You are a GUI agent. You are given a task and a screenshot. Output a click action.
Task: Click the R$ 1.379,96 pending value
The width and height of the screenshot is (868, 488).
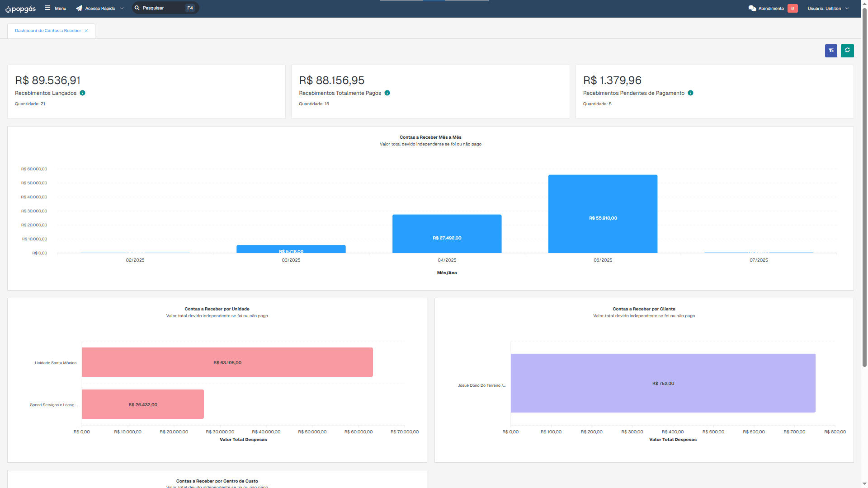612,80
